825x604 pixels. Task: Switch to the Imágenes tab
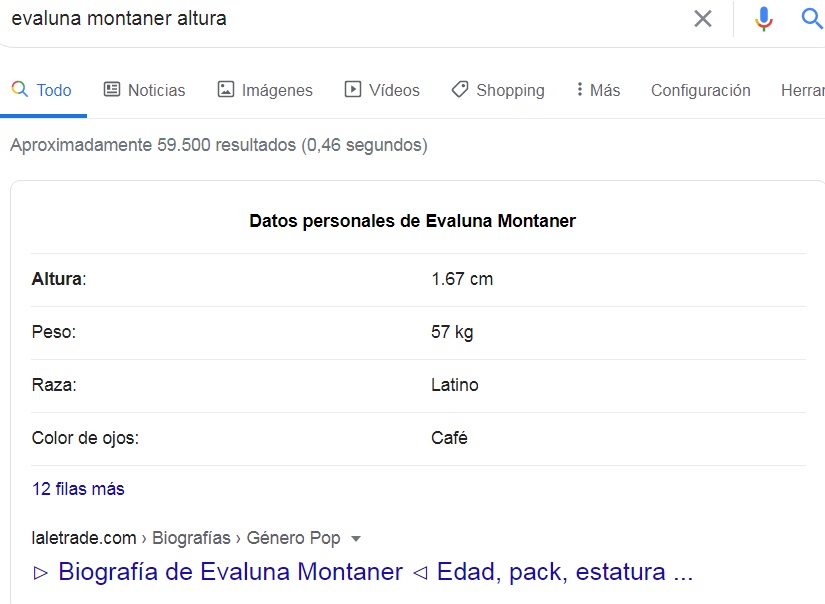pos(265,90)
